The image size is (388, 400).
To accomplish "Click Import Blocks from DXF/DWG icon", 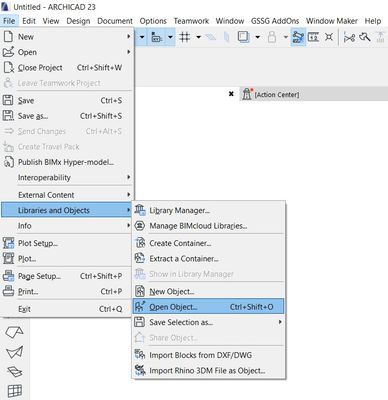I will tap(140, 355).
